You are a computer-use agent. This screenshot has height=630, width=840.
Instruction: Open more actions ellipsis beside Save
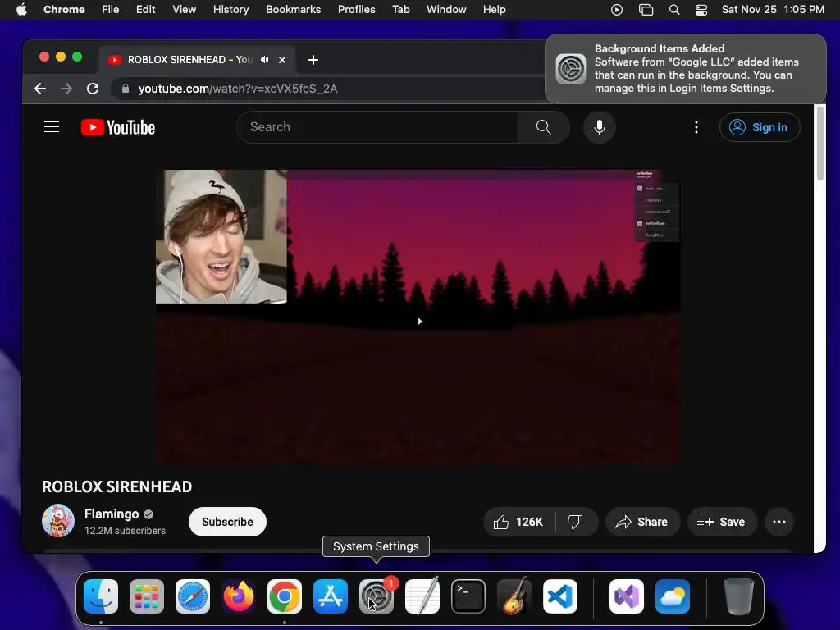pyautogui.click(x=779, y=522)
